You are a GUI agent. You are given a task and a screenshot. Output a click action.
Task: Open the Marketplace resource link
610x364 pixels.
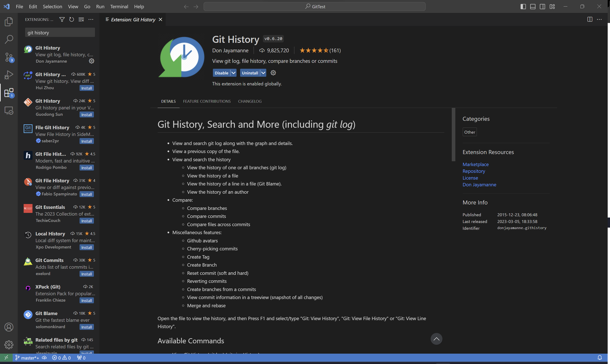475,164
